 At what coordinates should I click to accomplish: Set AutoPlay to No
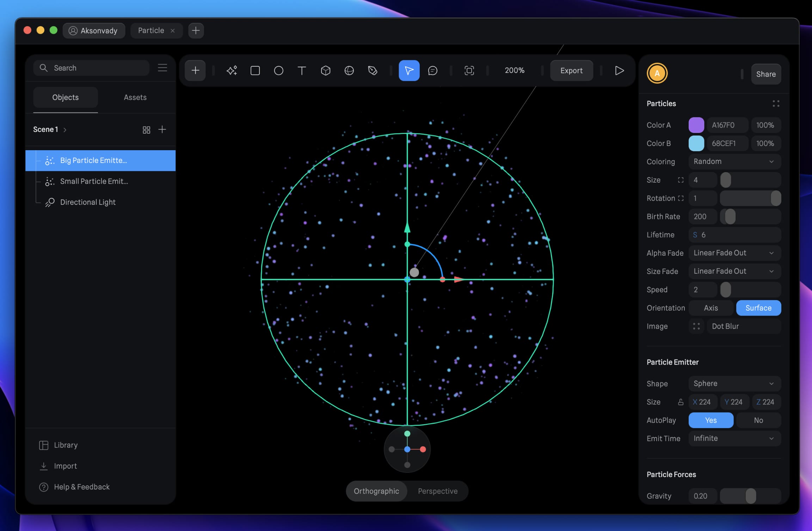click(758, 420)
